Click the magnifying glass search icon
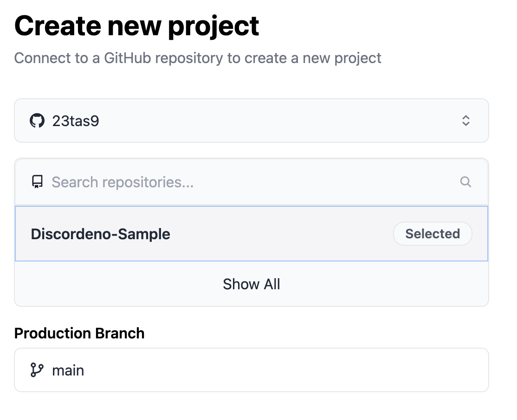This screenshot has width=517, height=420. pos(465,182)
